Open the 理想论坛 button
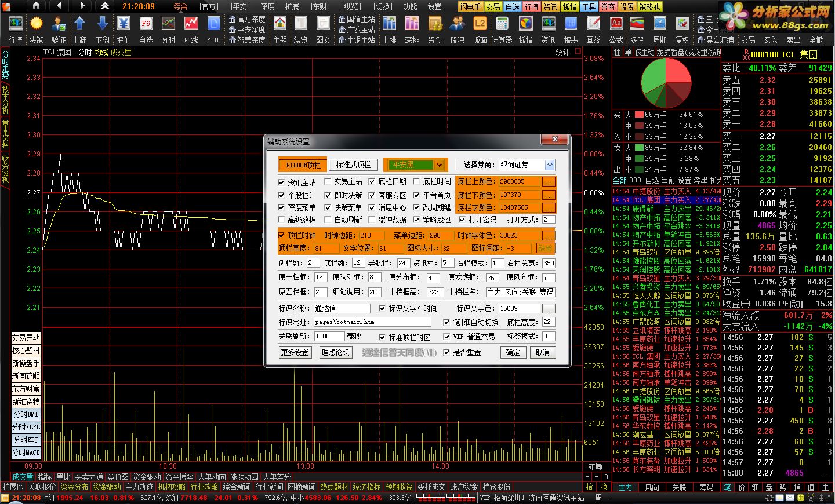Screen dimensions: 835x504 [x=336, y=352]
